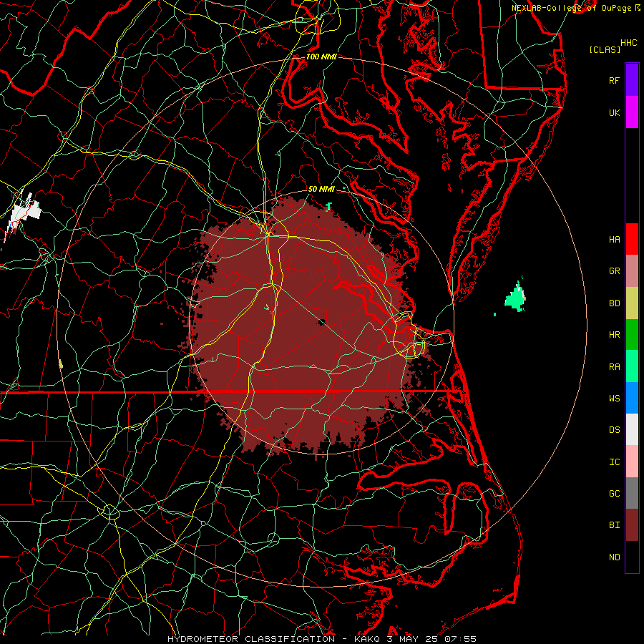644x644 pixels.
Task: Click the '3 MAY 25 07:55' timestamp
Action: pos(431,639)
